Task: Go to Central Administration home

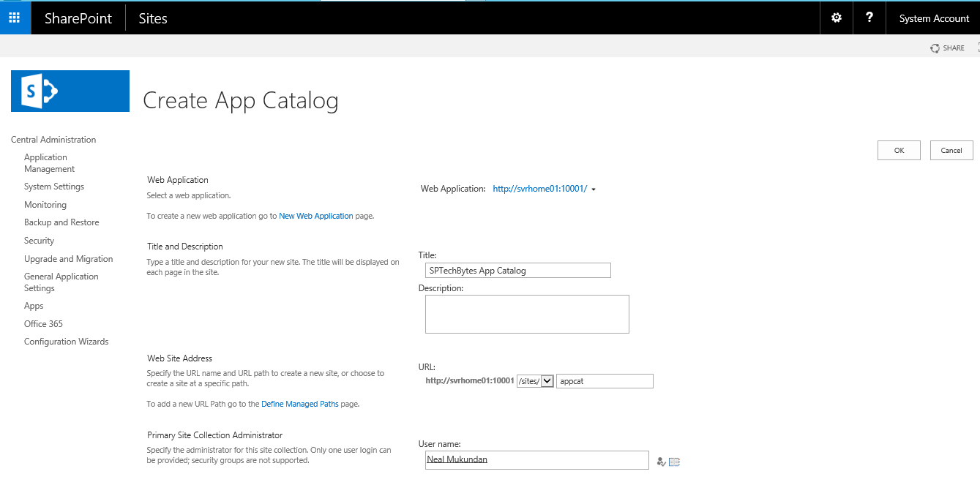Action: tap(53, 140)
